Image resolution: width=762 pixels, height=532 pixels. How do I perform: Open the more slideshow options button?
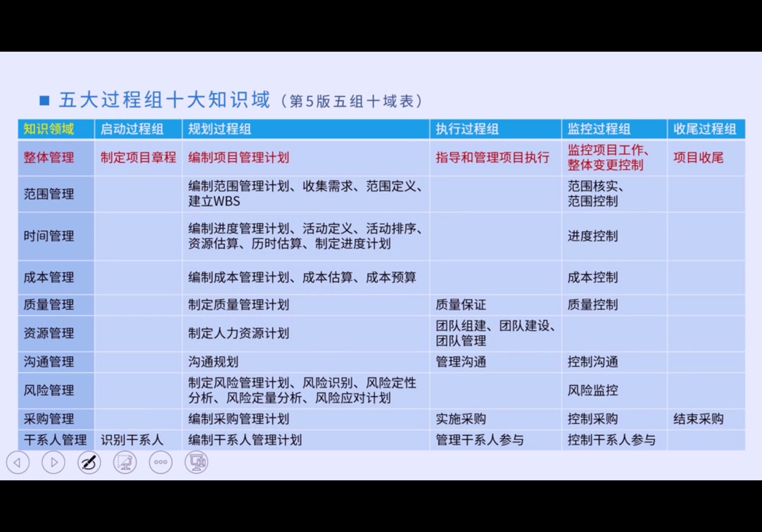click(x=161, y=462)
